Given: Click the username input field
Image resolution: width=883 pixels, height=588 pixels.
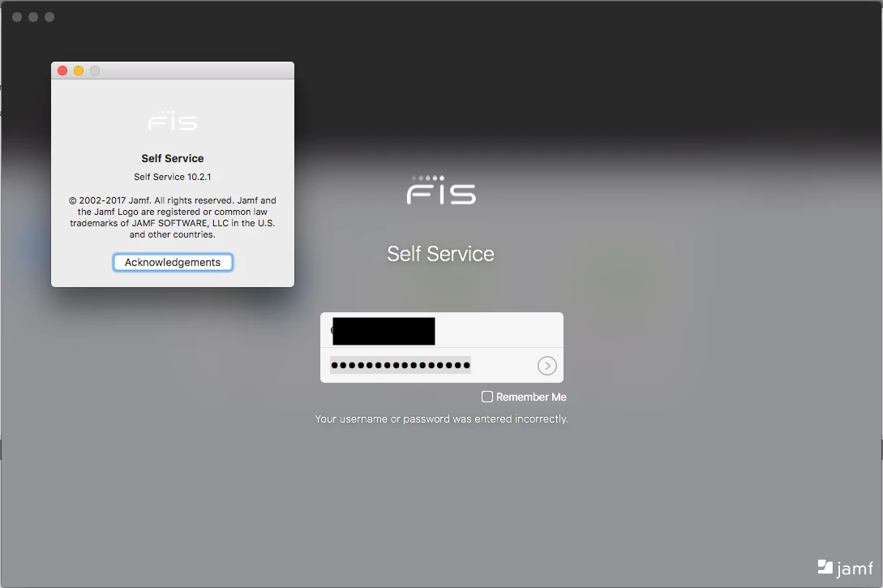Looking at the screenshot, I should pos(441,331).
